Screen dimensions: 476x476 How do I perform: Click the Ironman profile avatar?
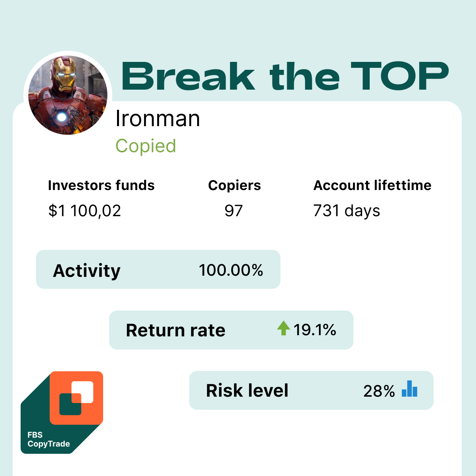pyautogui.click(x=68, y=95)
